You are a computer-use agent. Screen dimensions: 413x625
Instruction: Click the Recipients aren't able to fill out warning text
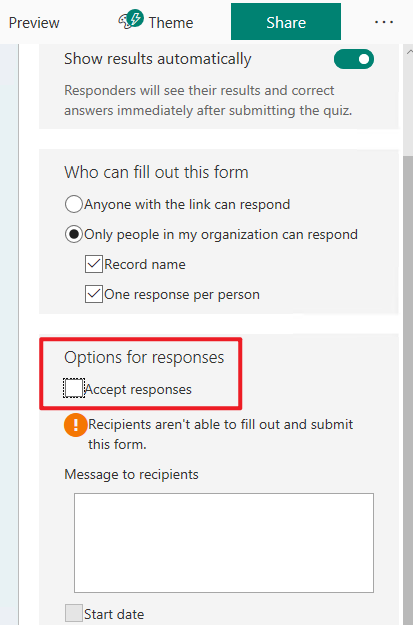(x=220, y=434)
